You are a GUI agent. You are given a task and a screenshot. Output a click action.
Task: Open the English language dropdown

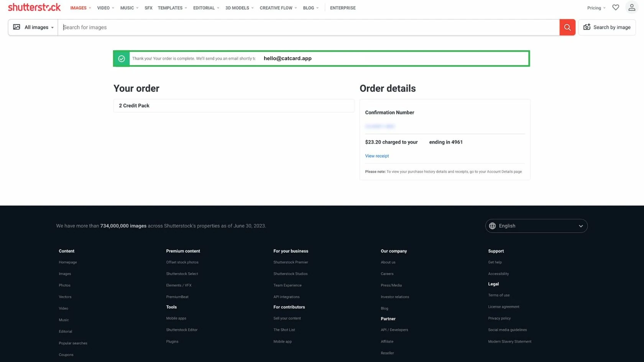pos(536,226)
